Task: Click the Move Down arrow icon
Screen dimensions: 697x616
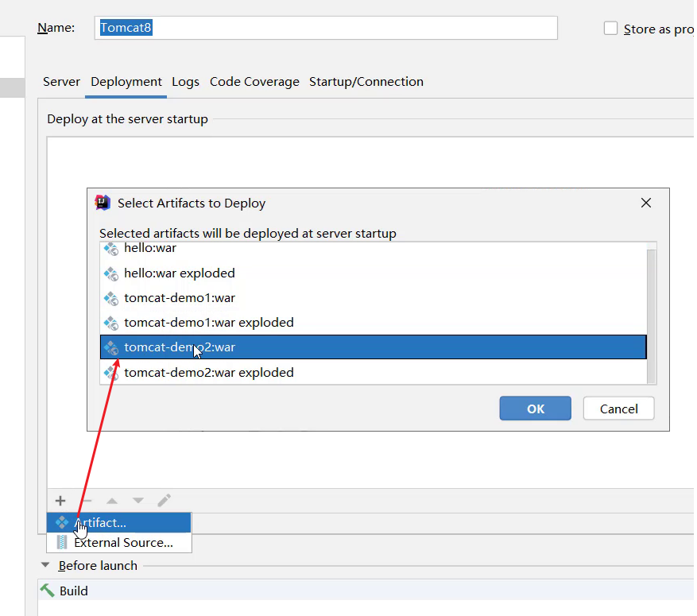Action: point(138,501)
